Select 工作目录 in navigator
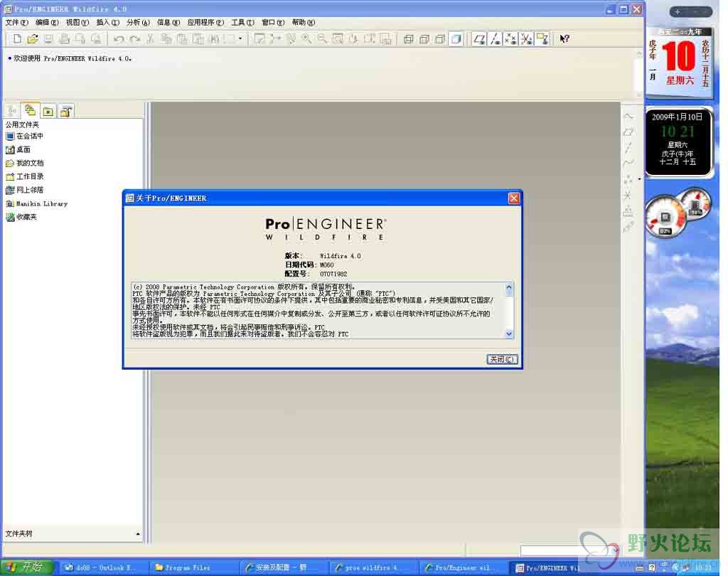This screenshot has width=728, height=576. [25, 176]
